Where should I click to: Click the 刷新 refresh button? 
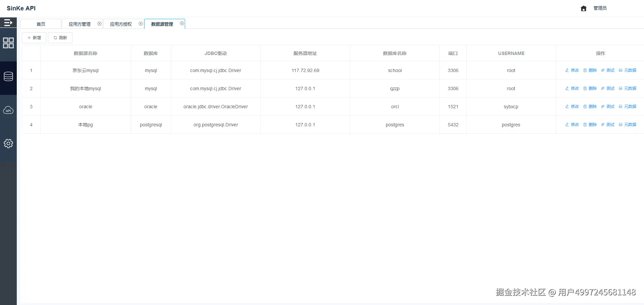click(60, 38)
